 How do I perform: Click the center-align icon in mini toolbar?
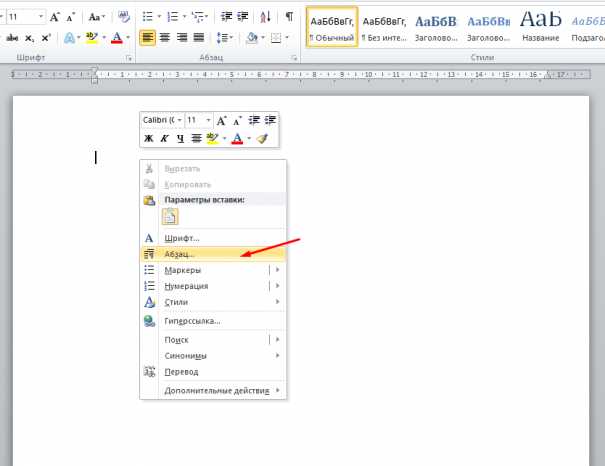coord(196,138)
